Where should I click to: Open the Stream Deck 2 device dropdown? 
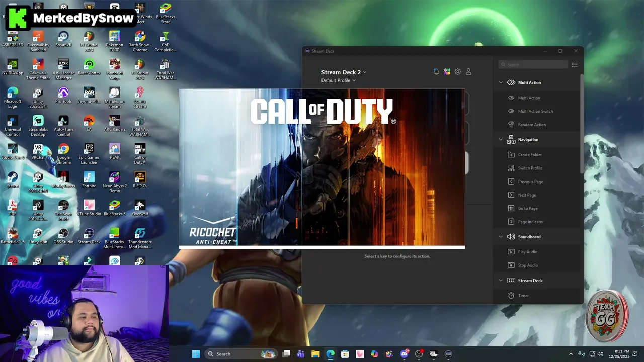[x=344, y=72]
